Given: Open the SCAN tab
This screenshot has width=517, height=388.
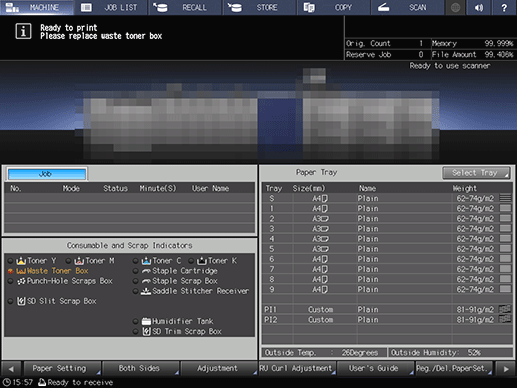Looking at the screenshot, I should 408,7.
